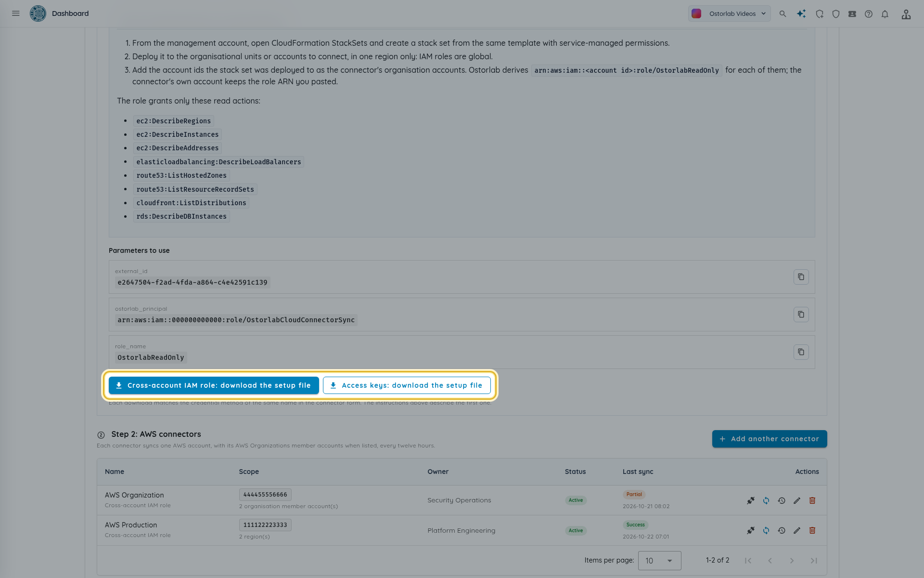The width and height of the screenshot is (924, 578).
Task: Click the Dashboard title in header
Action: point(70,13)
